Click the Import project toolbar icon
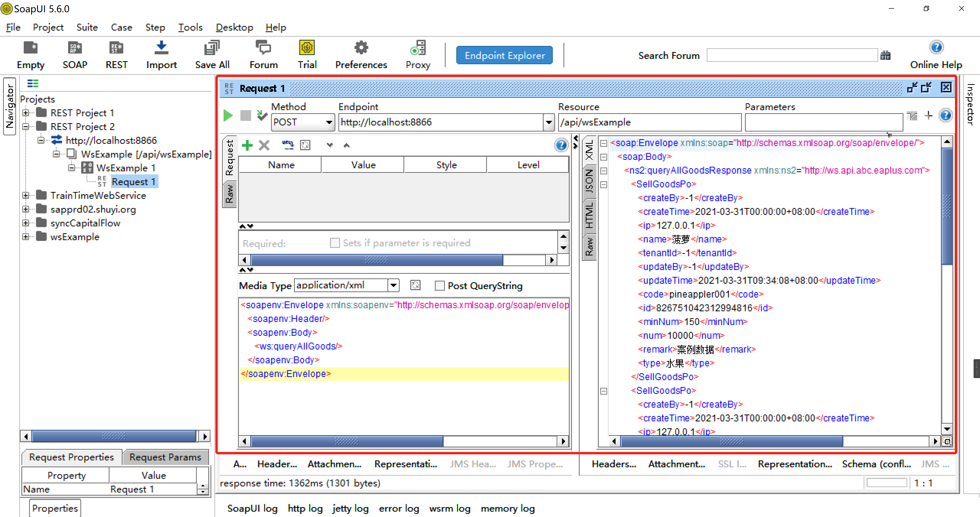This screenshot has height=517, width=980. pos(161,48)
